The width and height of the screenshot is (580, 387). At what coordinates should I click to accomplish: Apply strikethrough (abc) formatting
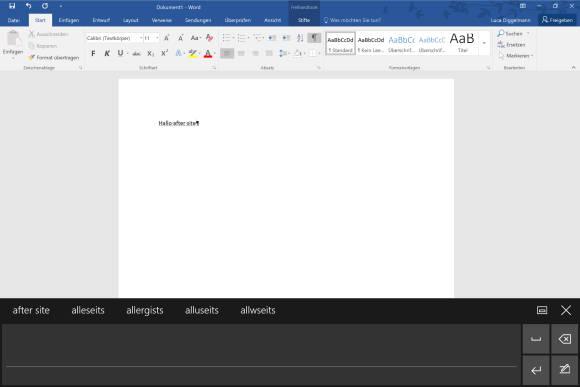tap(136, 54)
